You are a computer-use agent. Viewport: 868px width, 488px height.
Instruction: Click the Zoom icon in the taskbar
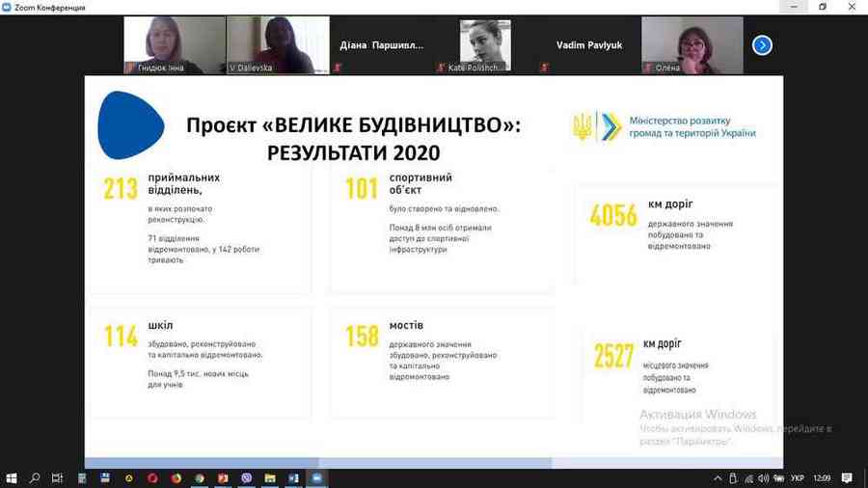pos(317,477)
